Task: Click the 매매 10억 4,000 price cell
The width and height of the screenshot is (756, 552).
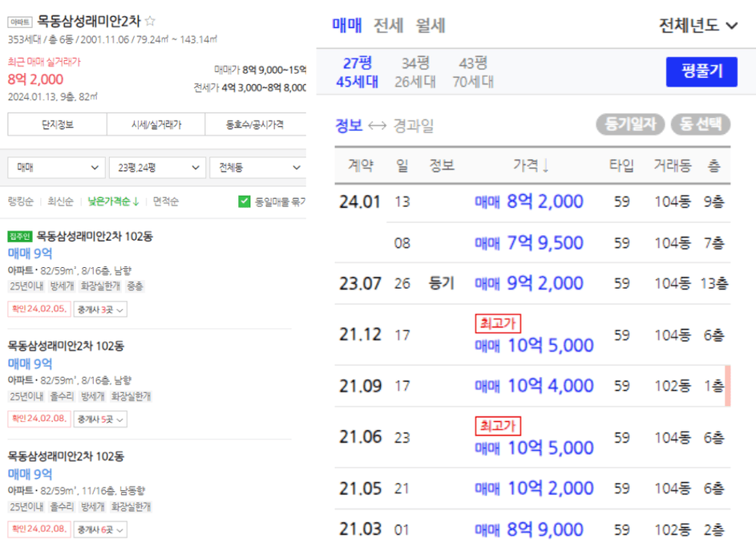Action: [x=534, y=386]
